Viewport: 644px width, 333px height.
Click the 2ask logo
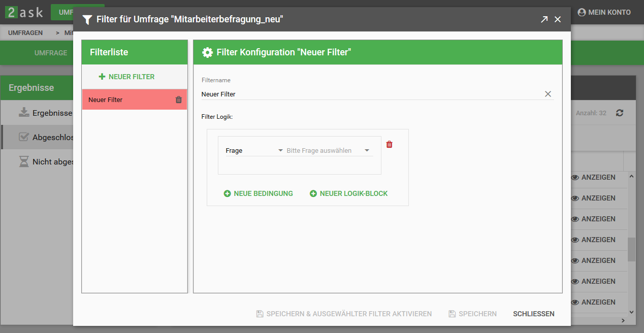(x=24, y=12)
